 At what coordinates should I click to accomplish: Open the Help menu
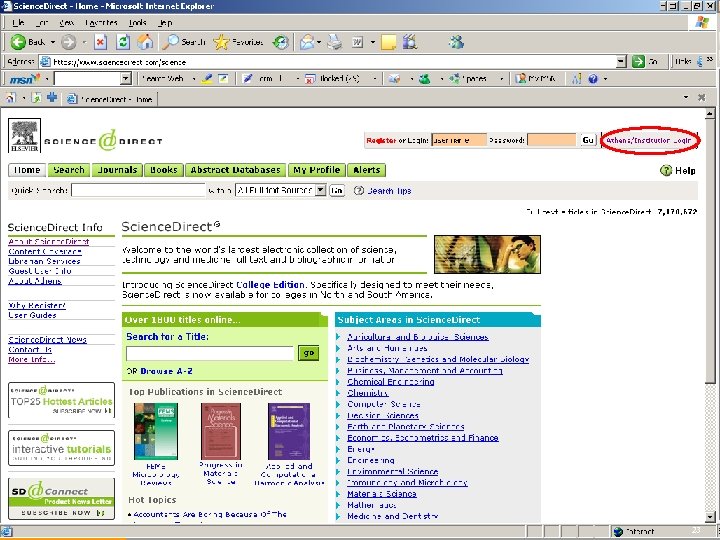tap(165, 22)
